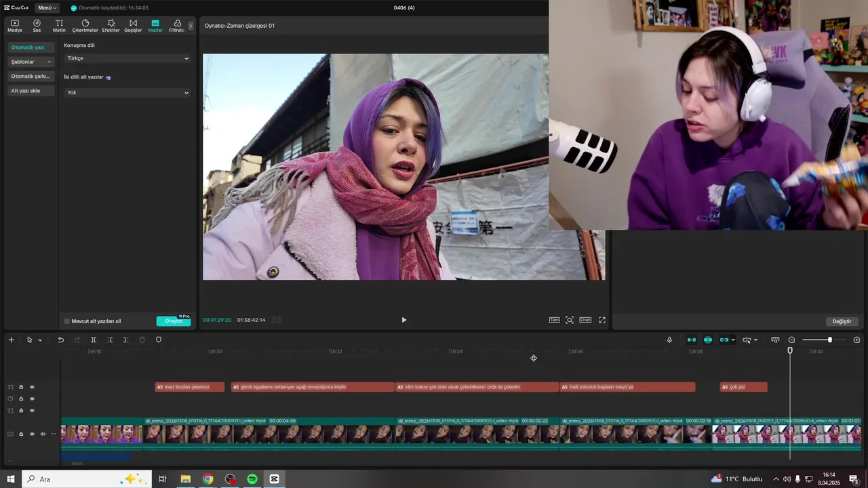Select subtitle clip 'çok zor'

(x=743, y=387)
